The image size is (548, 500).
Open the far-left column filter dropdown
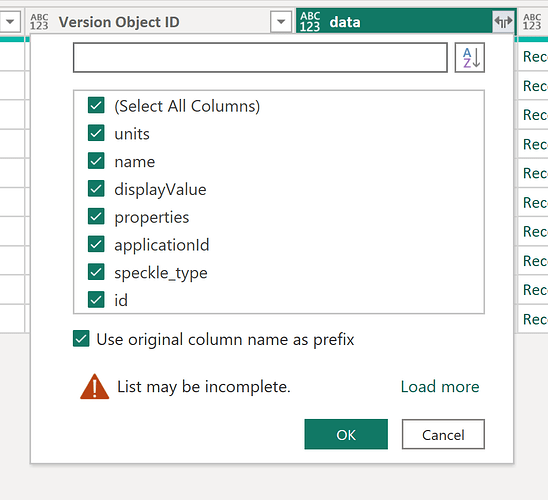10,22
